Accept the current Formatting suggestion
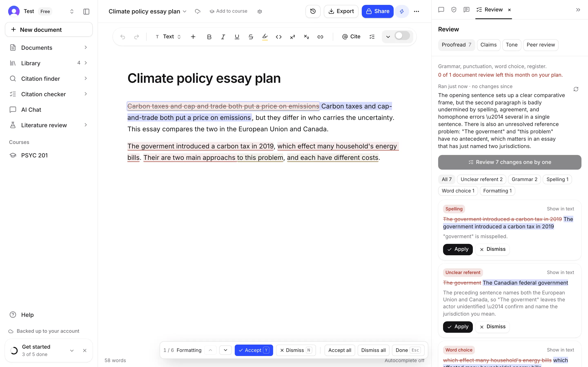 point(254,350)
